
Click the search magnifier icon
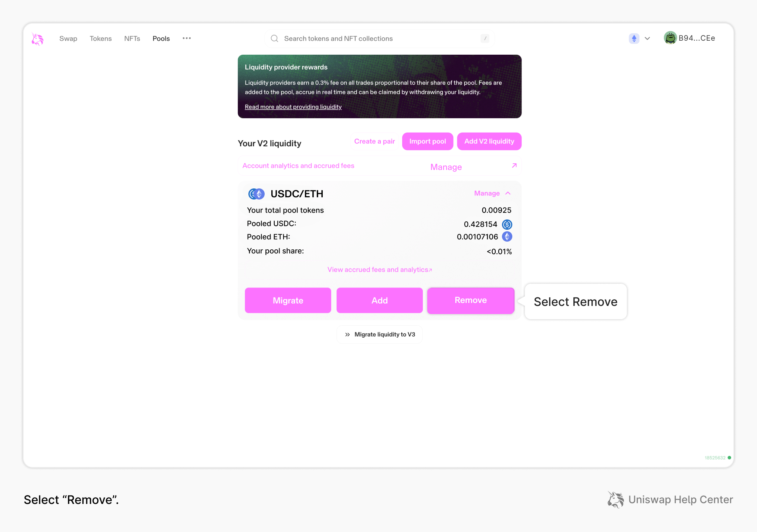[274, 38]
